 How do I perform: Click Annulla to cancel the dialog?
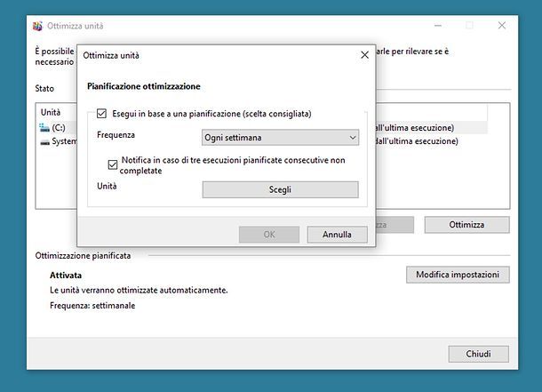pos(337,235)
